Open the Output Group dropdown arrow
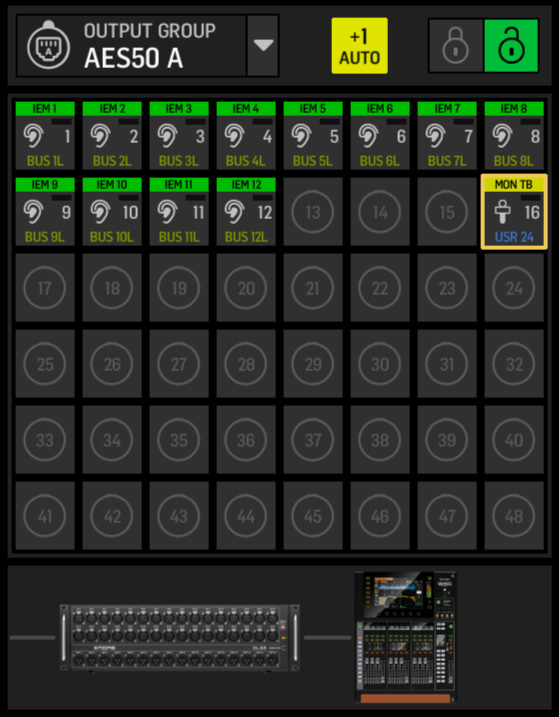This screenshot has height=717, width=559. pos(263,46)
